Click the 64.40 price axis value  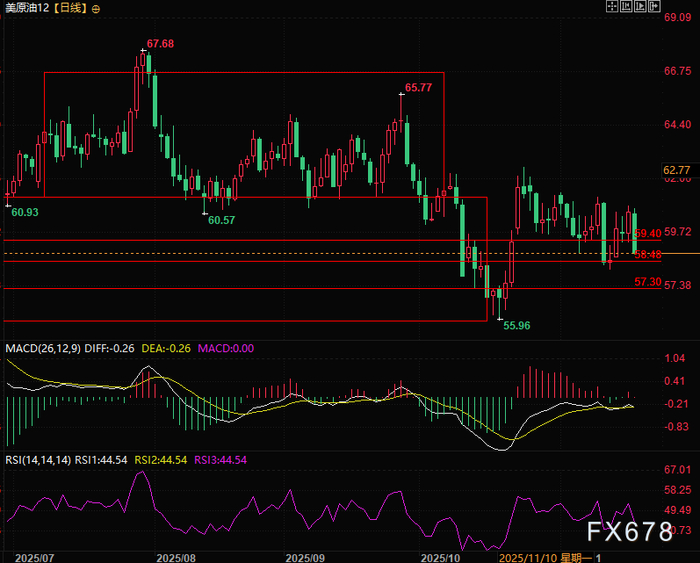point(678,125)
